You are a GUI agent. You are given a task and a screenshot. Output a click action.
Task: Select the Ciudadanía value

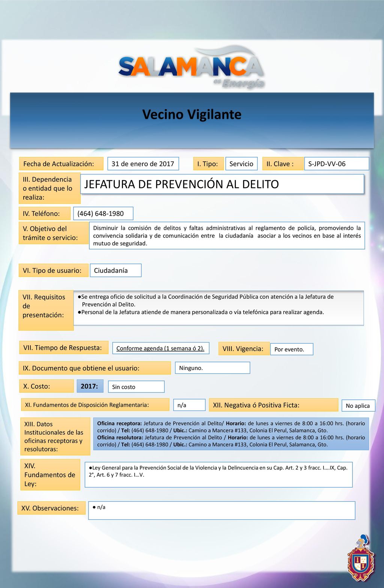(x=115, y=270)
